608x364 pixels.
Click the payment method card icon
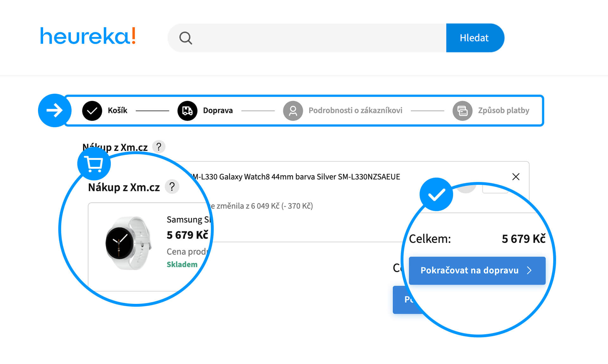pyautogui.click(x=462, y=110)
